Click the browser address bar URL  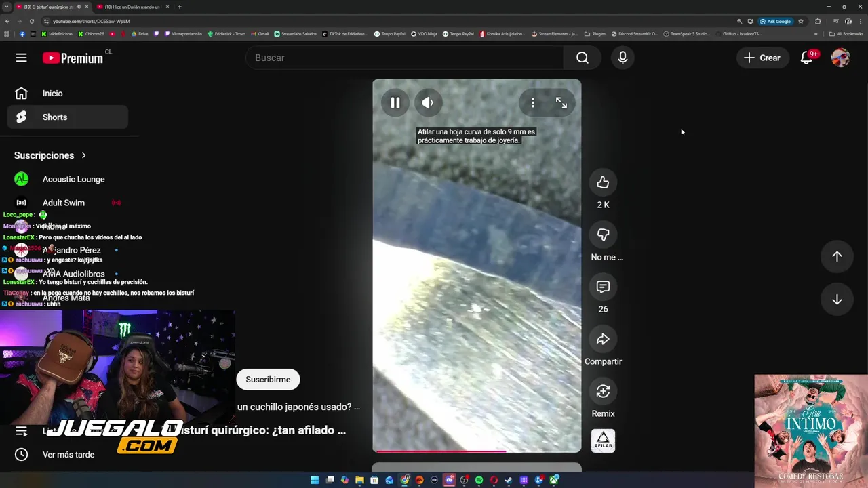pyautogui.click(x=91, y=21)
